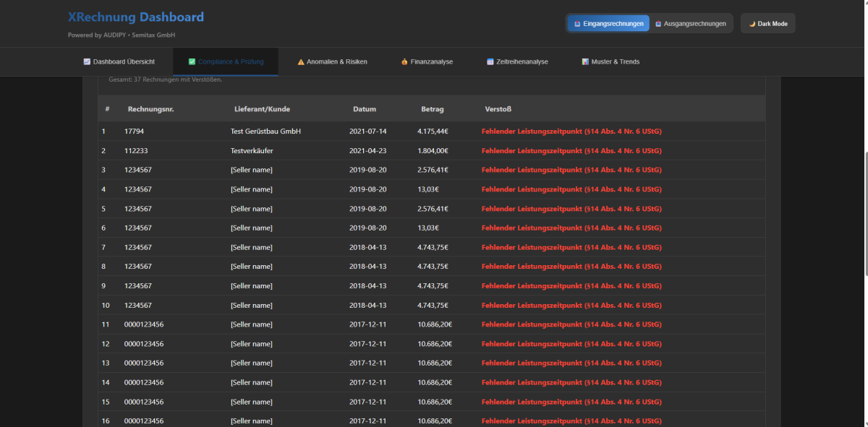Select the Test Gerüstbau GmbH invoice row

coord(265,131)
